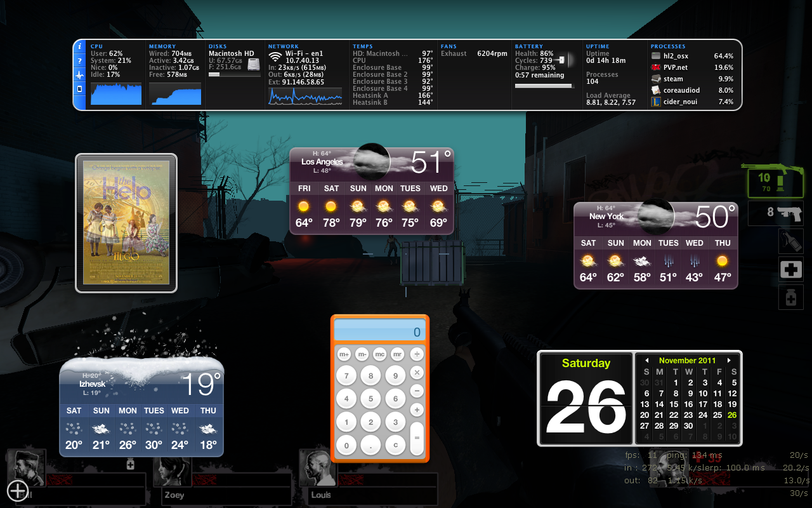Click New York Tuesday rain icon
This screenshot has width=812, height=508.
click(x=668, y=261)
